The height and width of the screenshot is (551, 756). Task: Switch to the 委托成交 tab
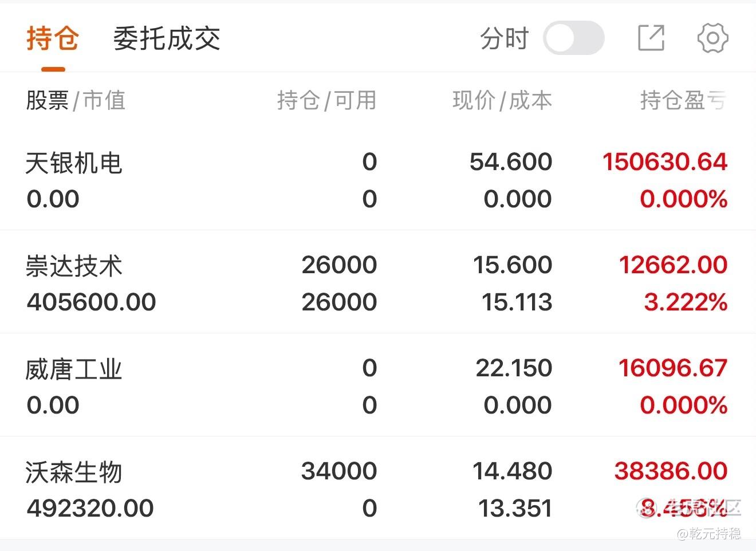coord(167,39)
